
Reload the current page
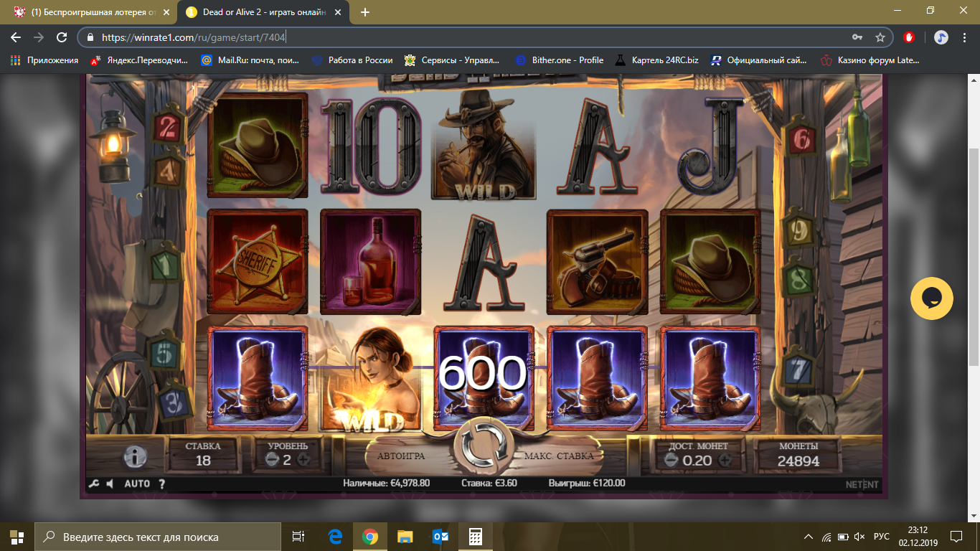62,37
